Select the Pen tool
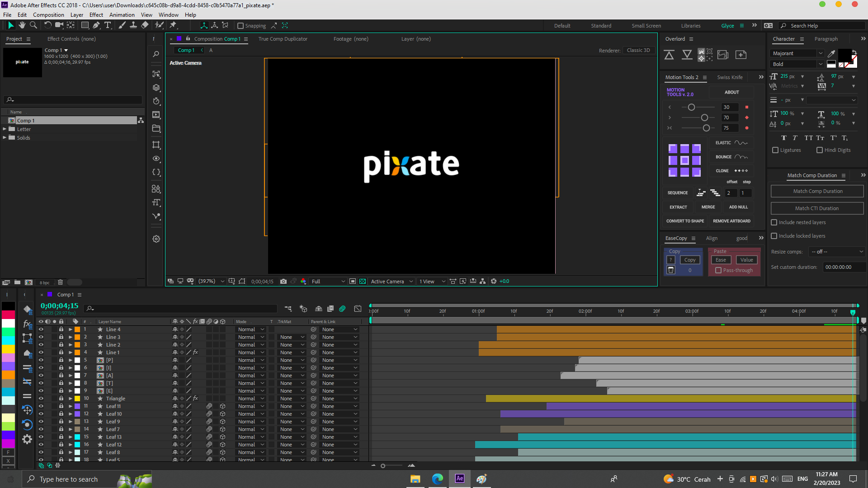 (x=96, y=25)
